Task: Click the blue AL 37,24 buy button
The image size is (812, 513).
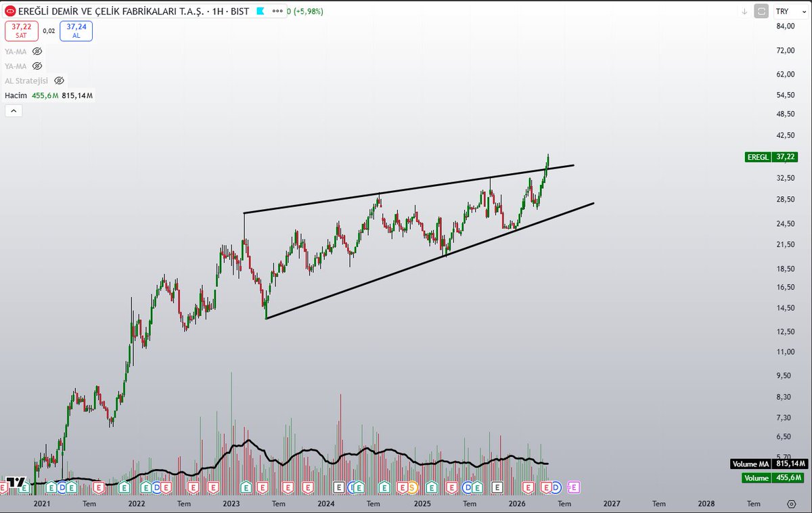Action: tap(76, 30)
